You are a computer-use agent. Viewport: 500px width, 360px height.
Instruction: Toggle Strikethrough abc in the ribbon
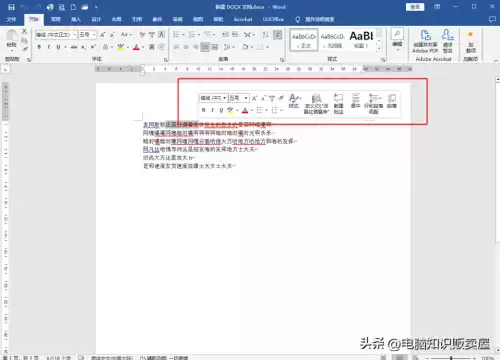pos(74,47)
